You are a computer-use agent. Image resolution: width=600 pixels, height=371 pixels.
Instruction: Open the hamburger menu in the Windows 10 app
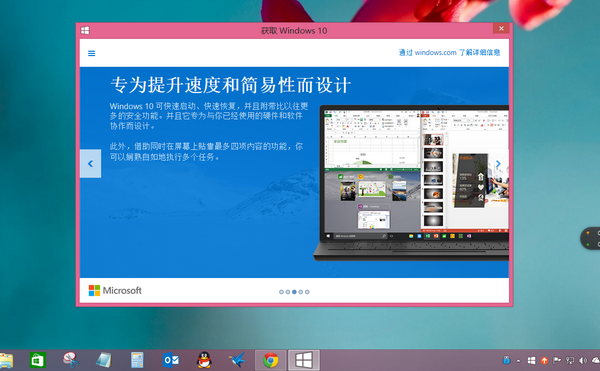[91, 53]
